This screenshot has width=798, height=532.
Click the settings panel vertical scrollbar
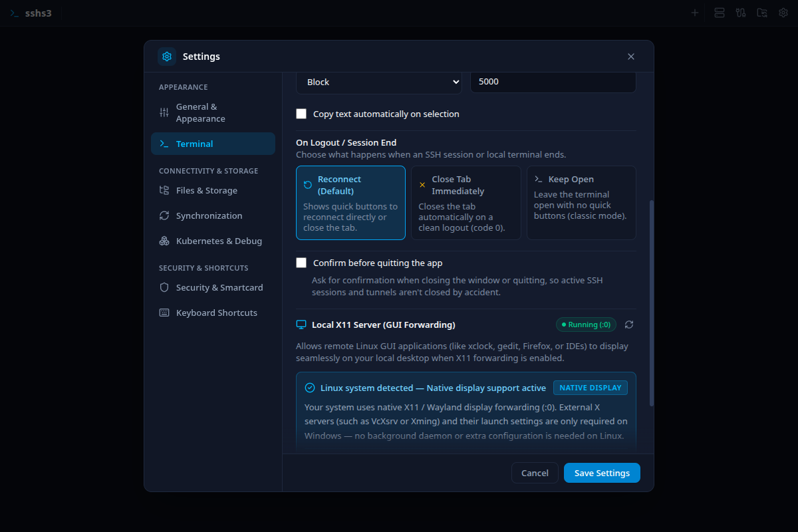point(651,303)
